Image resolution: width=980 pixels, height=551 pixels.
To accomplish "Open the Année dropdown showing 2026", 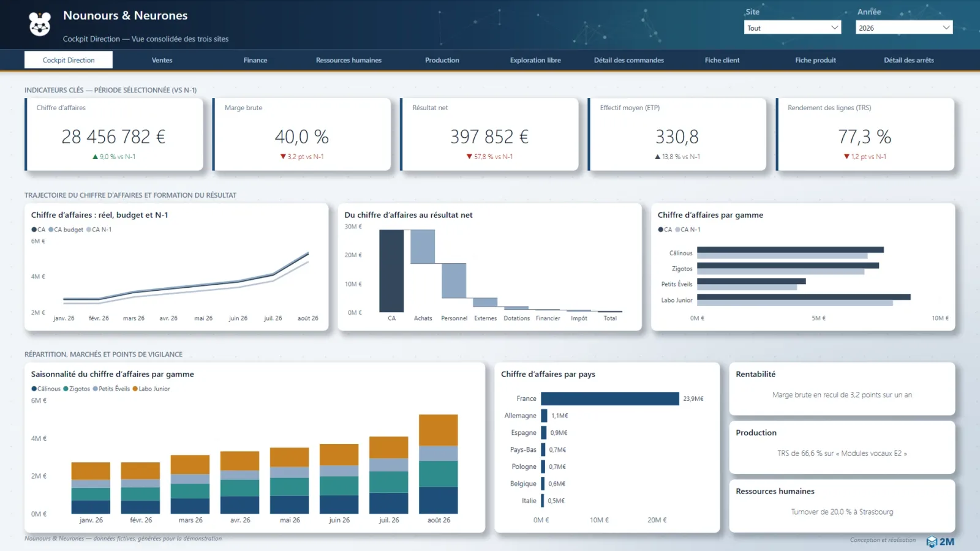I will tap(904, 28).
